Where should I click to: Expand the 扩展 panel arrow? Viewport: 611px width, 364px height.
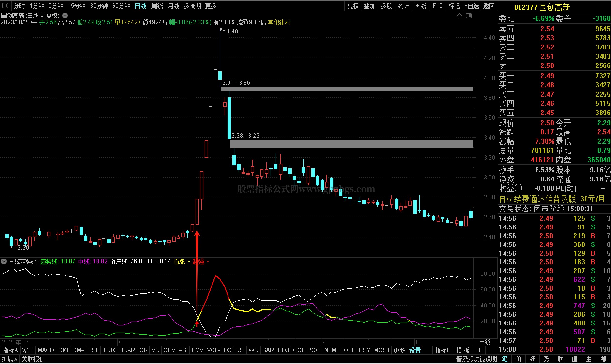10,360
